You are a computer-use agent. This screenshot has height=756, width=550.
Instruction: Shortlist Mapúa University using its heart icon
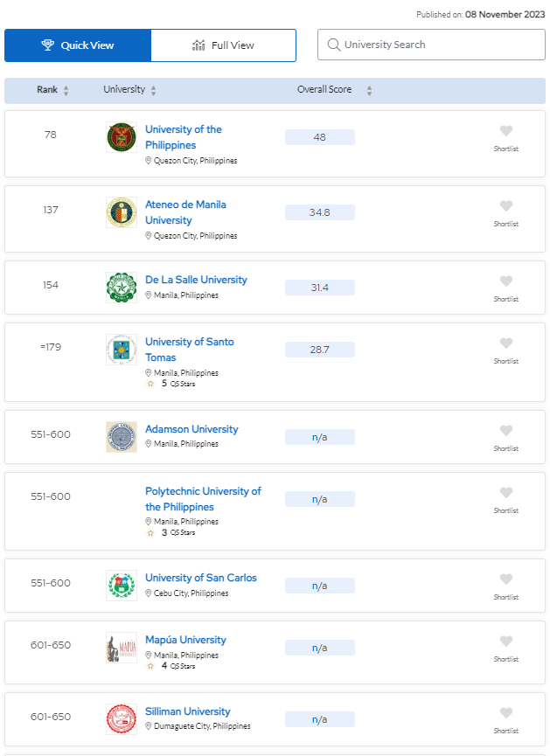[505, 642]
